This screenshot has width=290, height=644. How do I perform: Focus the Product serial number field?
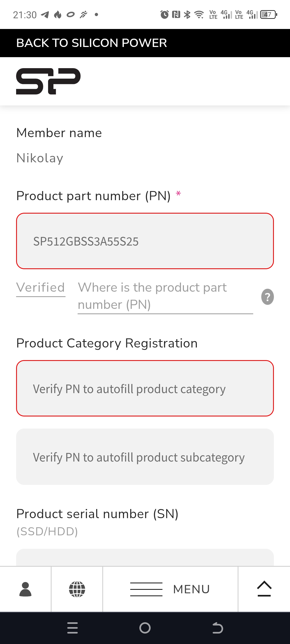click(x=145, y=558)
